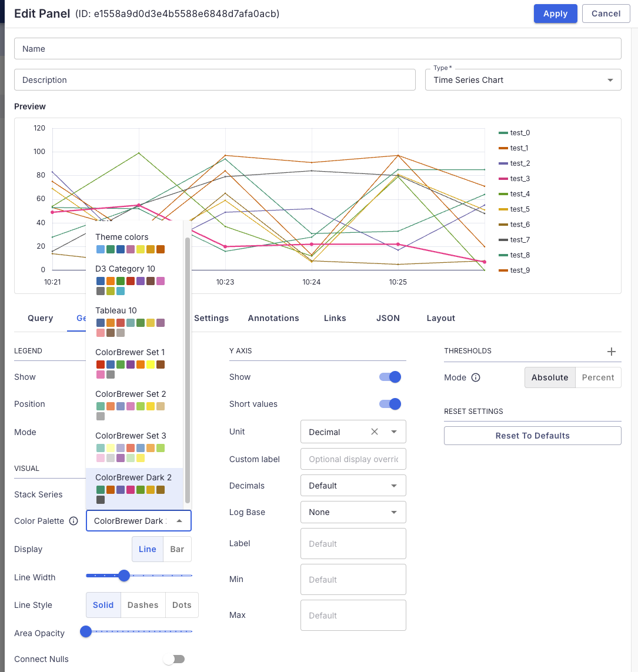Pick the ColorBrewer Set 1 palette
Image resolution: width=638 pixels, height=672 pixels.
click(135, 363)
